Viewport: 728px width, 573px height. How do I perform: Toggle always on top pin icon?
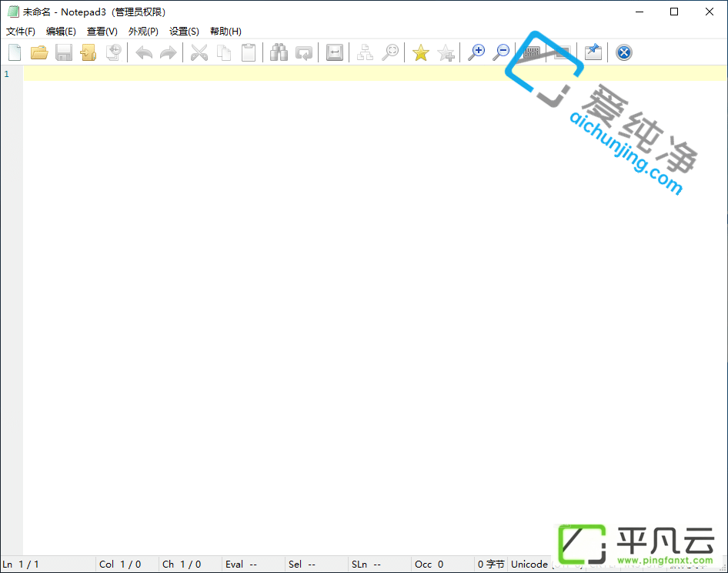593,52
